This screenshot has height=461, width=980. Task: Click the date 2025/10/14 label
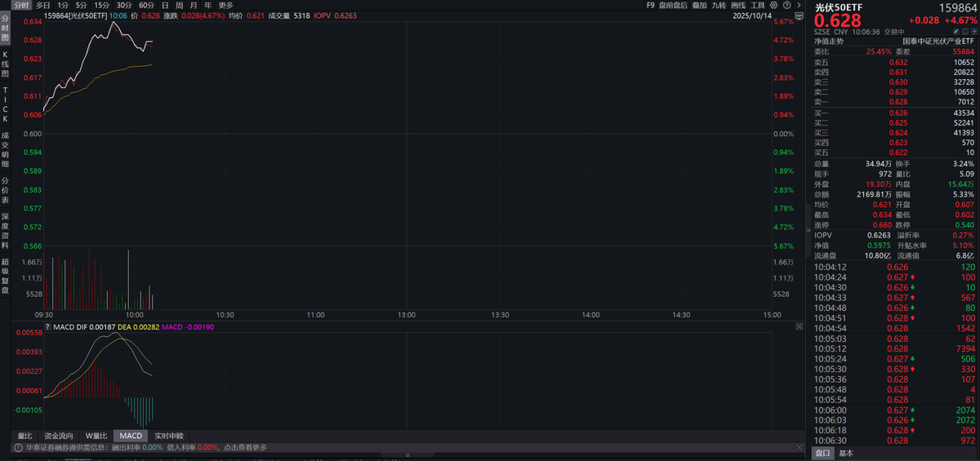click(751, 16)
